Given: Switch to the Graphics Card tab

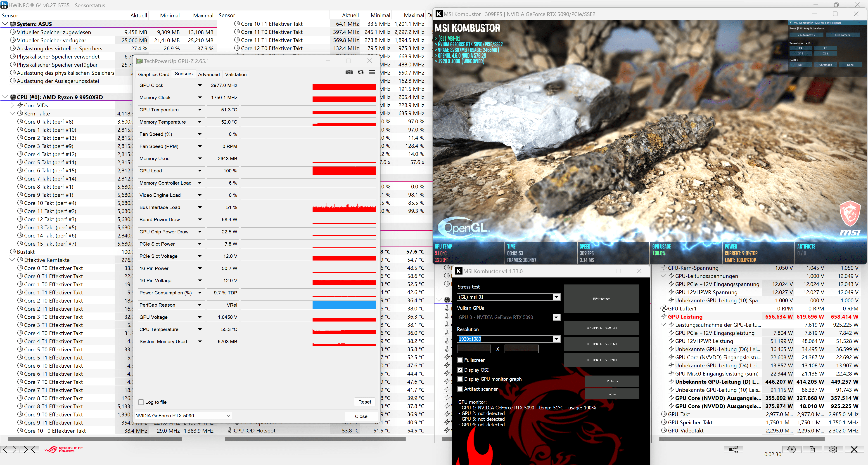Looking at the screenshot, I should click(x=154, y=74).
